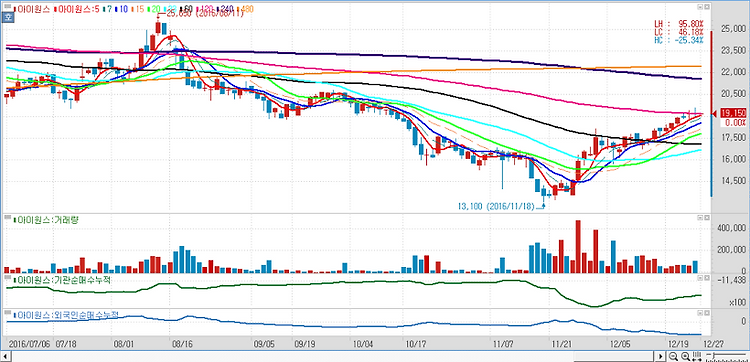Click the 2016/07/06 date axis label
This screenshot has height=362, width=750.
pos(28,343)
